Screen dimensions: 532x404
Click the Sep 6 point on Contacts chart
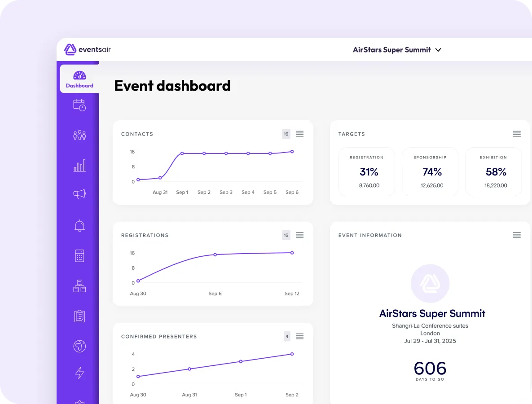coord(292,152)
